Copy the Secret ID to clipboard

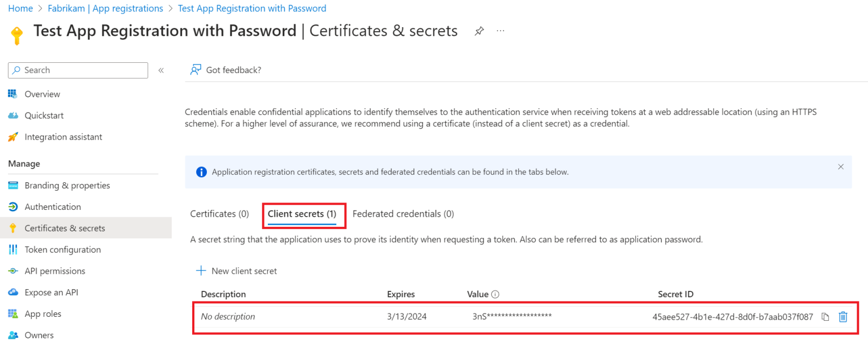coord(825,317)
